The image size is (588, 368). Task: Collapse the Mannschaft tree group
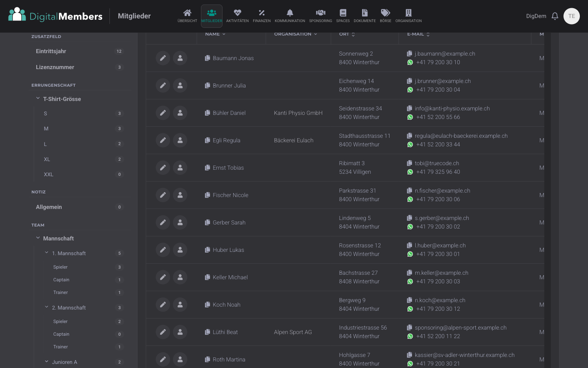(x=38, y=238)
